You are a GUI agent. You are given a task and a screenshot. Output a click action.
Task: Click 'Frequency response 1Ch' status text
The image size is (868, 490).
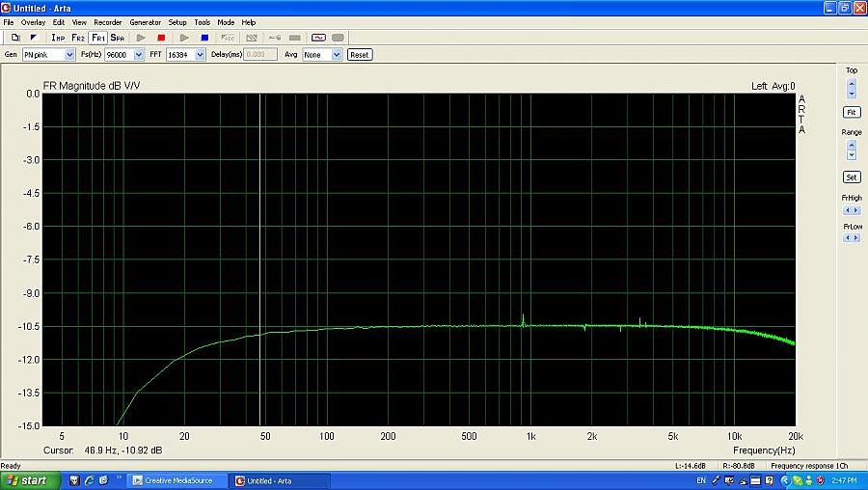click(x=809, y=466)
